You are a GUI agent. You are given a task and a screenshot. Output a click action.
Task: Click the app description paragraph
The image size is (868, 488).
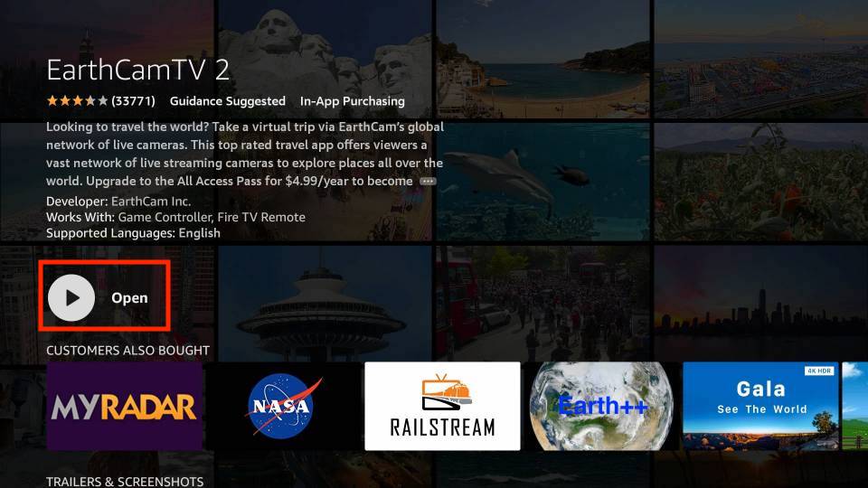point(245,154)
